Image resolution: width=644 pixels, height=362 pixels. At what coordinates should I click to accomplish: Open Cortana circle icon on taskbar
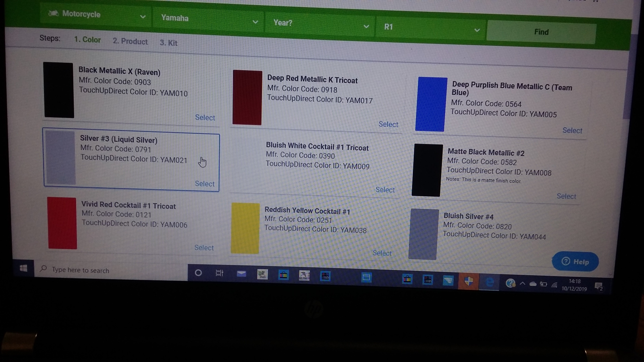pyautogui.click(x=198, y=273)
